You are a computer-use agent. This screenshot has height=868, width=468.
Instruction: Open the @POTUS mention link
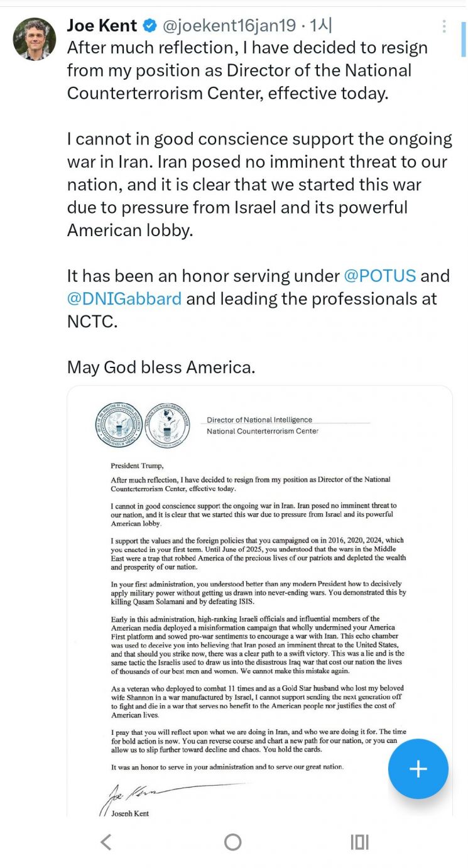point(379,276)
